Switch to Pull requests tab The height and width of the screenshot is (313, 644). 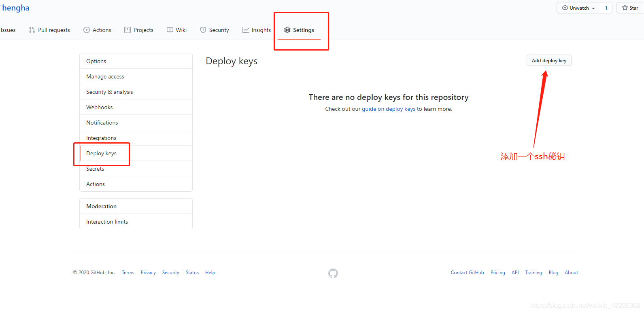pos(54,30)
